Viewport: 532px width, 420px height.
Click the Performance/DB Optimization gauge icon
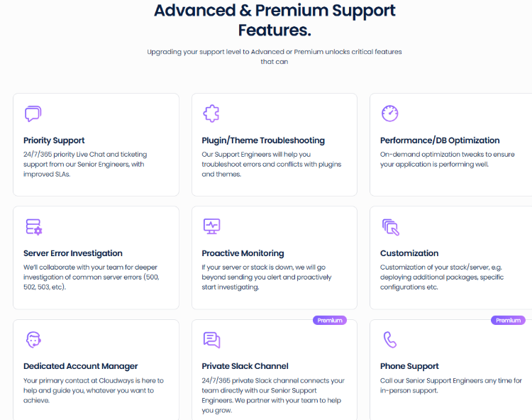coord(390,114)
